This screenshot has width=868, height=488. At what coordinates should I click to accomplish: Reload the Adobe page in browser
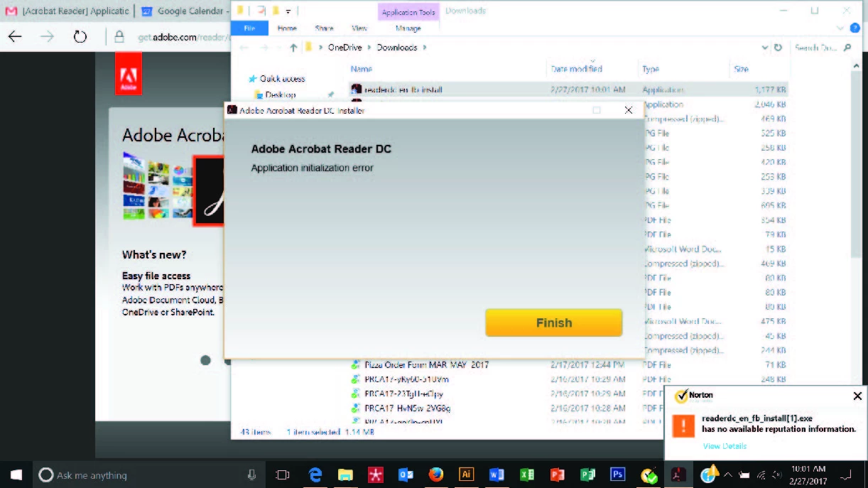pyautogui.click(x=80, y=37)
